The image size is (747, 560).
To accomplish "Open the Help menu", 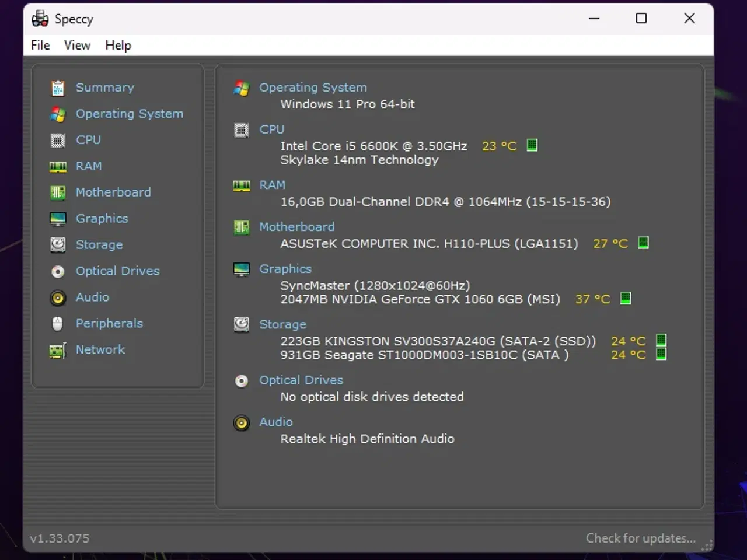I will 118,45.
